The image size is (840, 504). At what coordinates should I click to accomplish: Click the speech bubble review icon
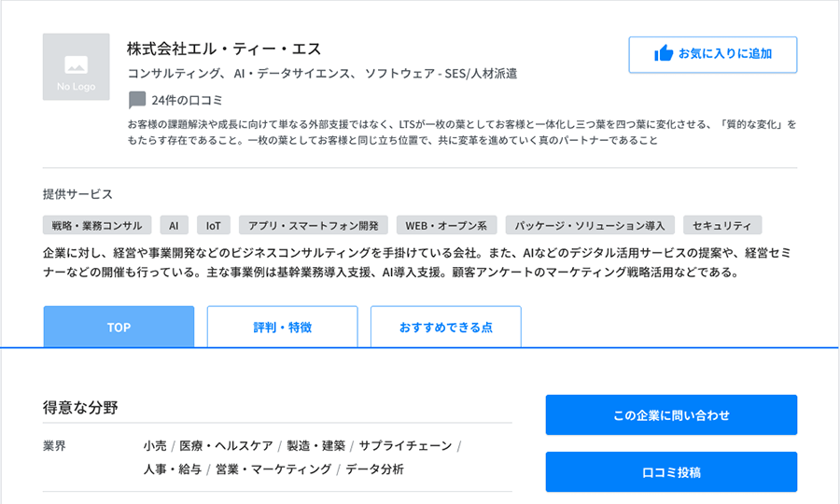point(137,100)
